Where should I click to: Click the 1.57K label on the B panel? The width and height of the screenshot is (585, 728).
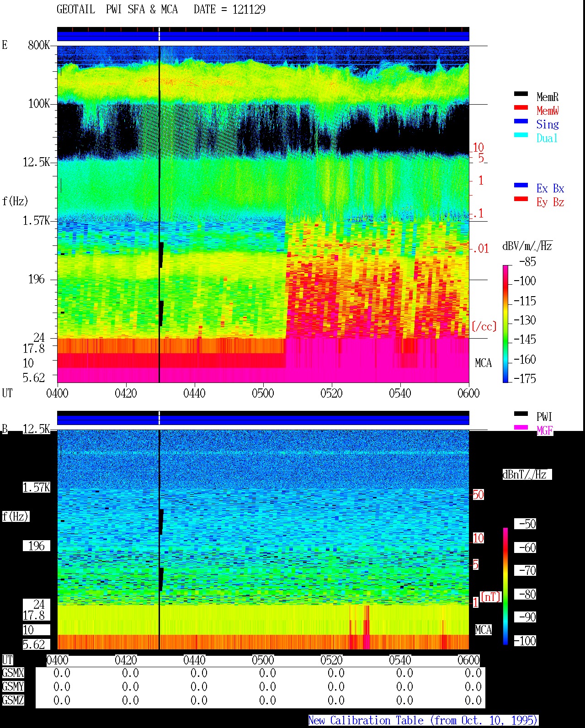37,488
